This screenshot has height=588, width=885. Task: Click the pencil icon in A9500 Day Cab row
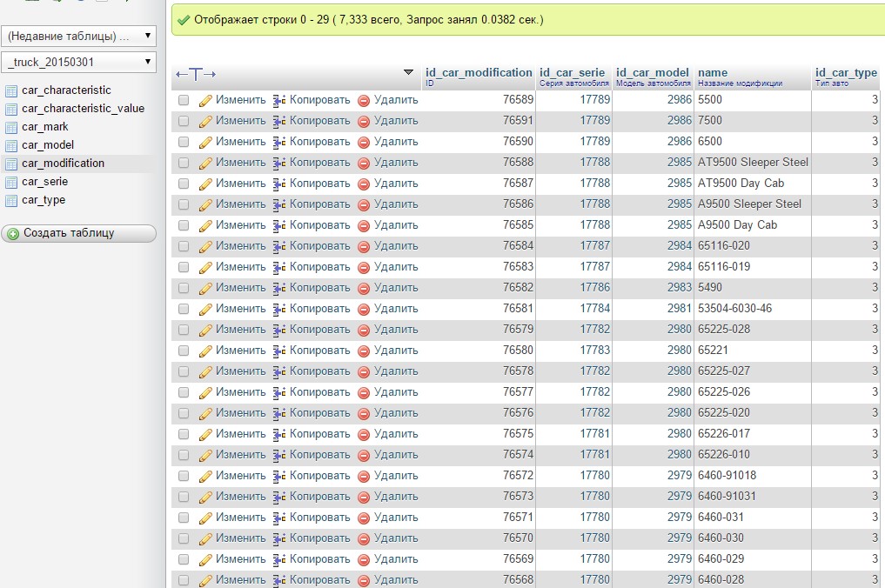(205, 226)
